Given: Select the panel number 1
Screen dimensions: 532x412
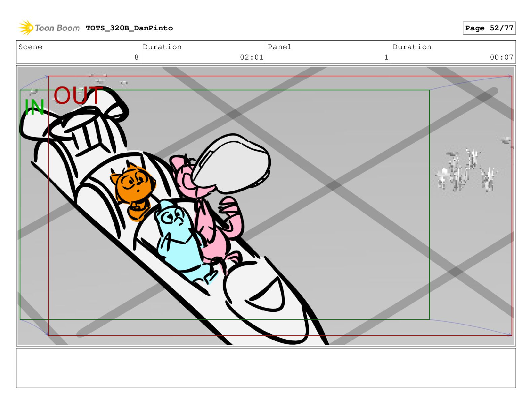Looking at the screenshot, I should pyautogui.click(x=386, y=58).
